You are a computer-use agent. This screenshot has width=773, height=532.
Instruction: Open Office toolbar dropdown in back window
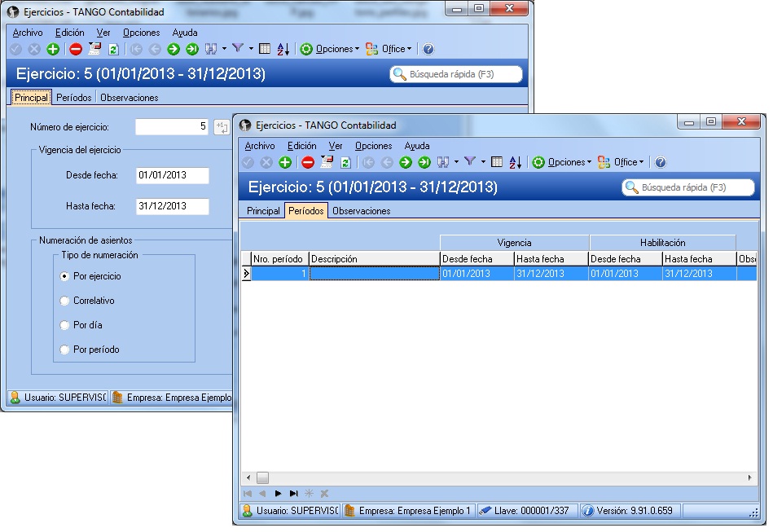coord(389,49)
